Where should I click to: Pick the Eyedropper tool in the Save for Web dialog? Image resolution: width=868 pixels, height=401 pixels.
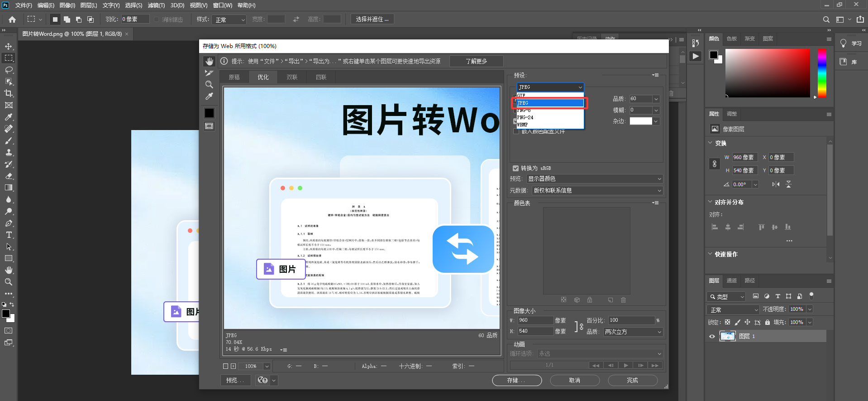209,96
